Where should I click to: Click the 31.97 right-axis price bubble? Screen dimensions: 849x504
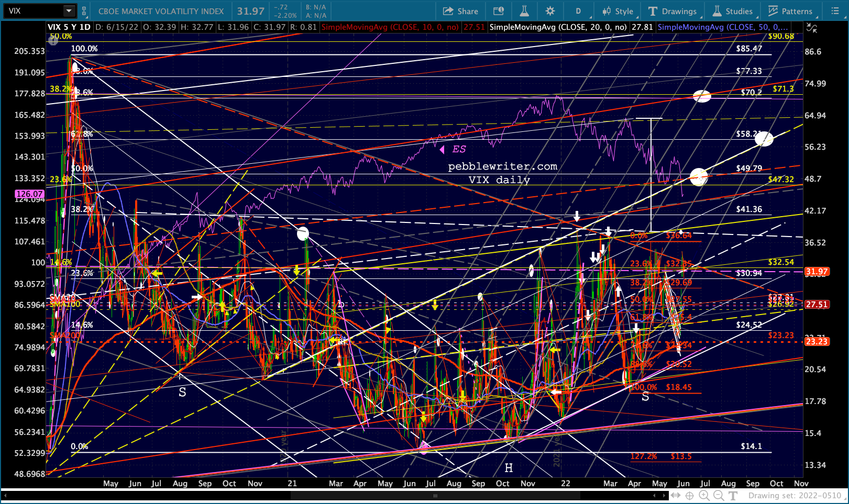817,272
